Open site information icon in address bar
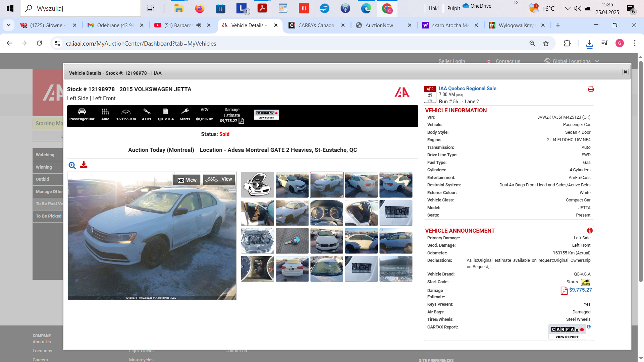 (57, 43)
